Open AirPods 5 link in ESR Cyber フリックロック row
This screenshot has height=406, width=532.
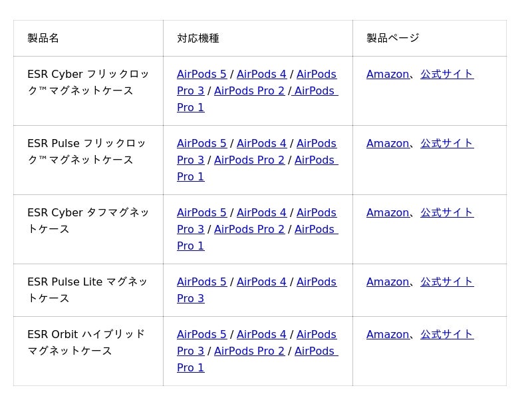coord(201,74)
